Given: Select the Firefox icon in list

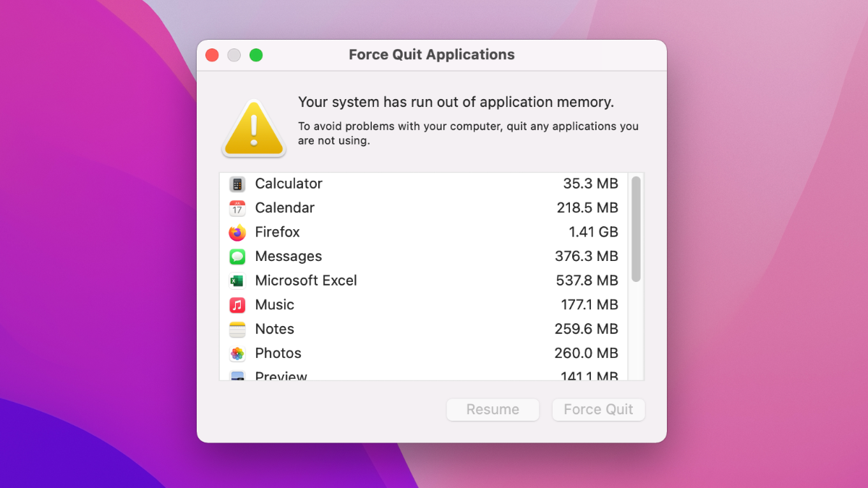Looking at the screenshot, I should tap(237, 233).
